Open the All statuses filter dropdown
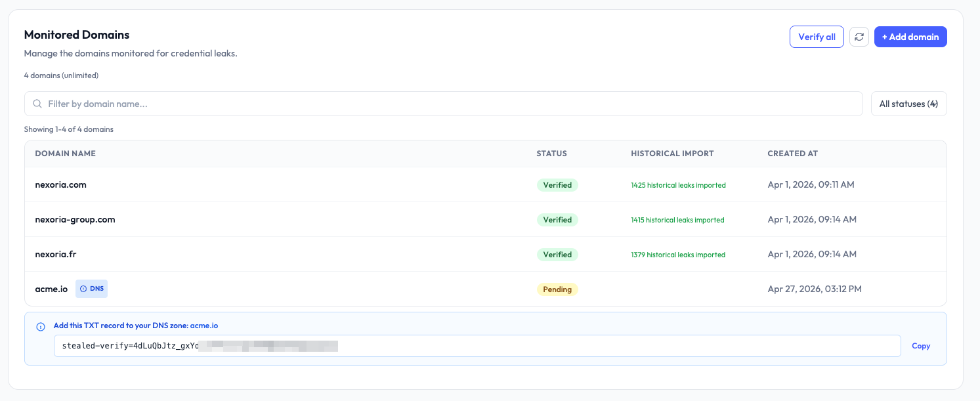This screenshot has width=980, height=401. [x=909, y=103]
